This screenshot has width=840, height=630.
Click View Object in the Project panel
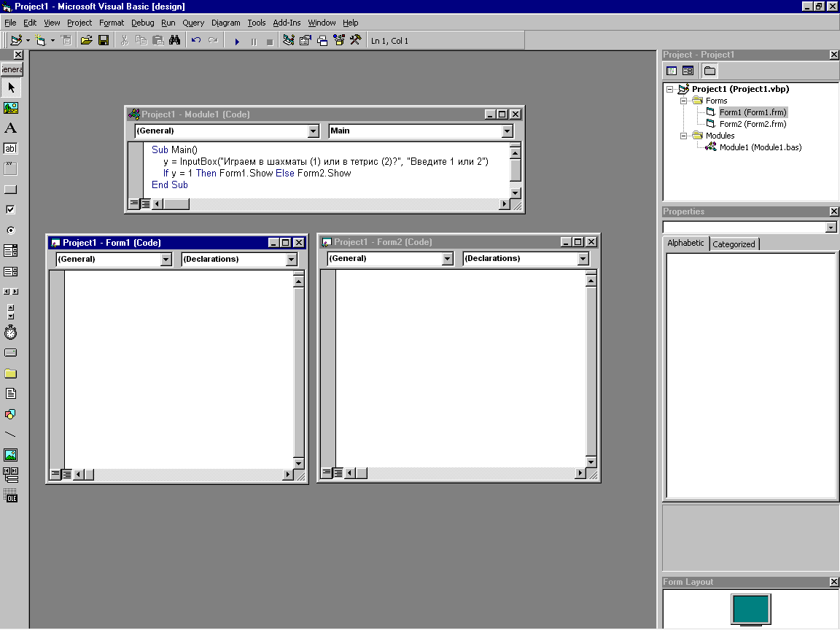(688, 71)
